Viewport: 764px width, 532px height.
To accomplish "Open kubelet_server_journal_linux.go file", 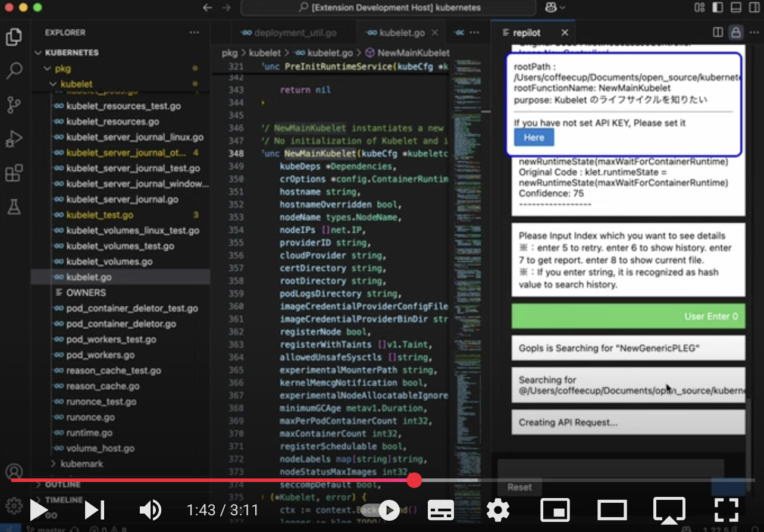I will point(120,137).
